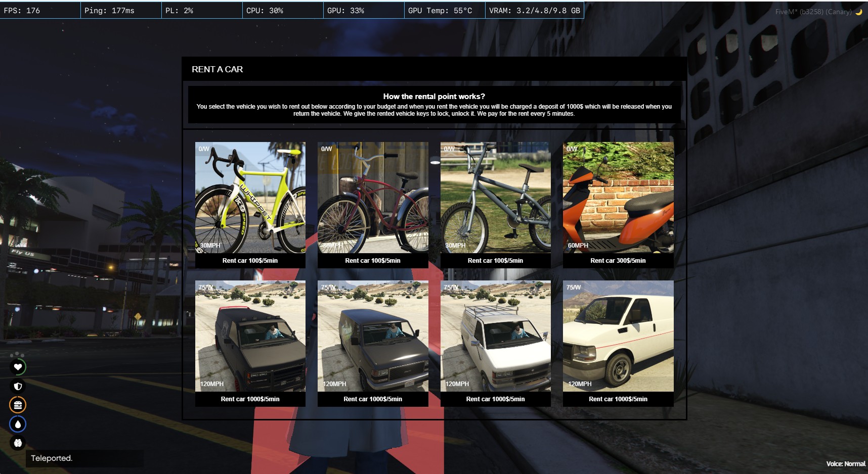This screenshot has width=868, height=474.
Task: Click the 'How the rental point works?' heading
Action: pos(434,96)
